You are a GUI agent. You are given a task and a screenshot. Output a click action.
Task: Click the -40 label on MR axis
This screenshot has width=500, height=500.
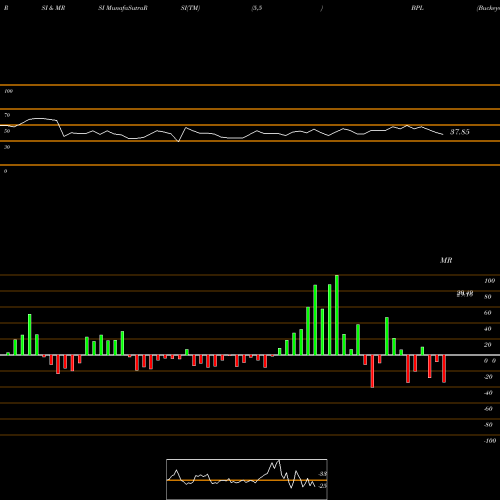(x=488, y=393)
